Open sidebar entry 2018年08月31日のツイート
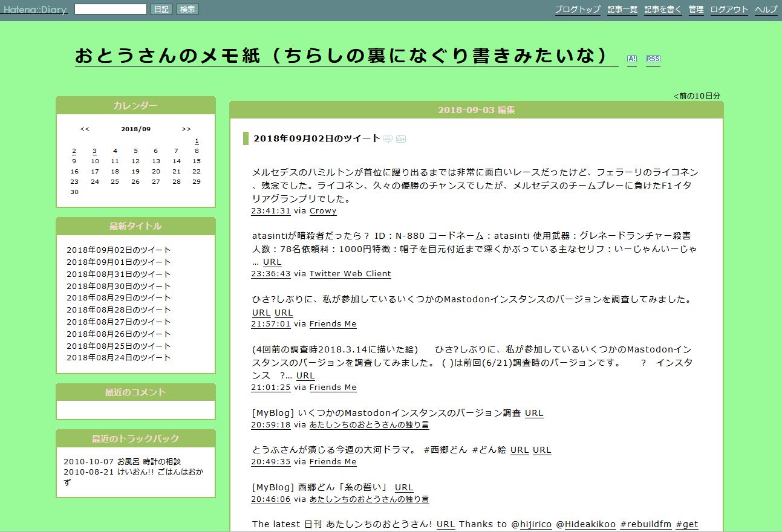The height and width of the screenshot is (532, 782). 119,274
